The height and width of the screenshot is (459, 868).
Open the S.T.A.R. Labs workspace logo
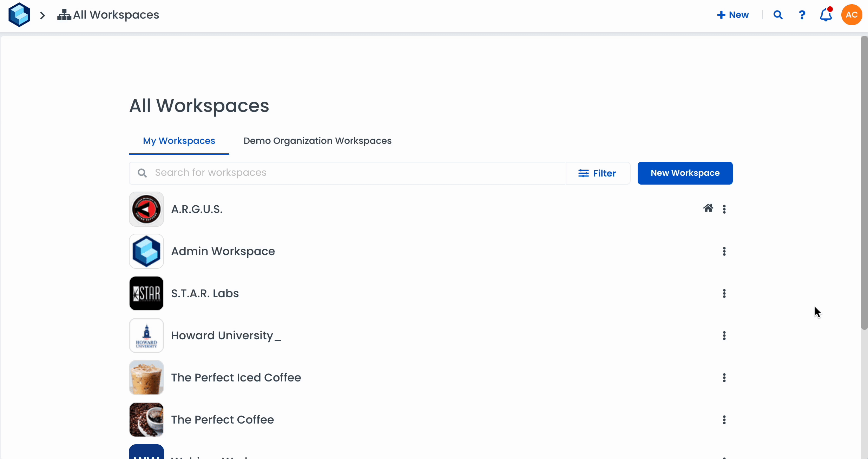pos(146,293)
